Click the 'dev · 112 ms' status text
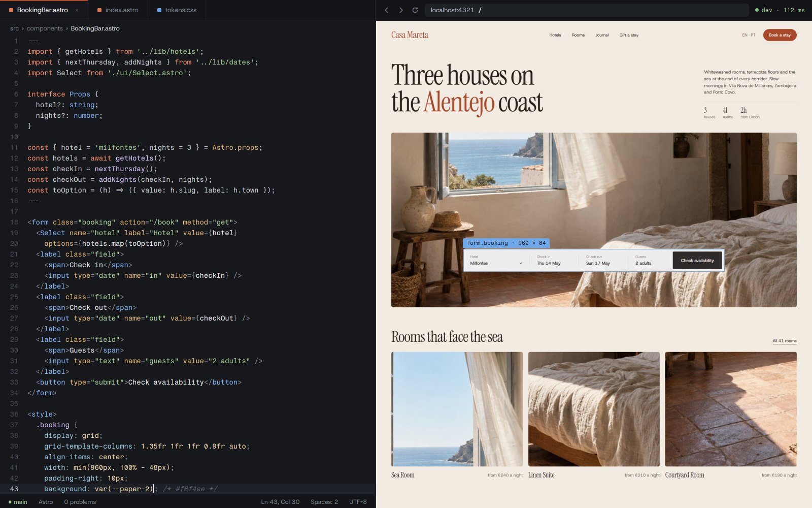Viewport: 812px width, 508px height. tap(783, 10)
